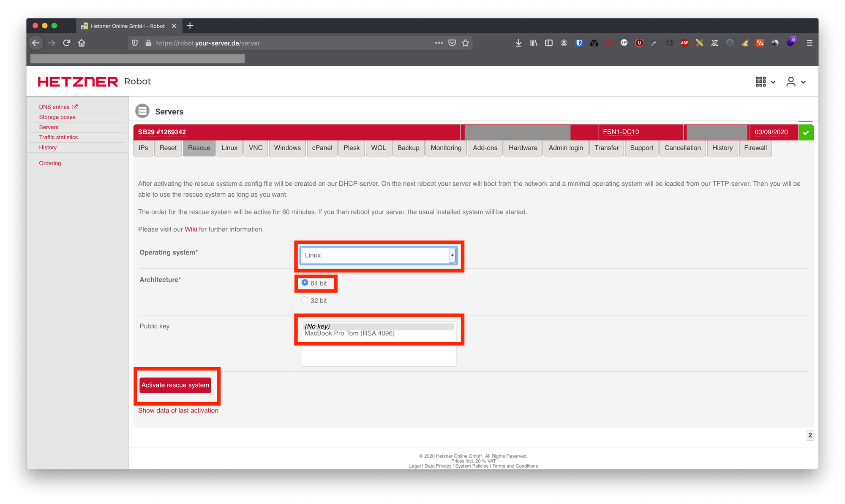Switch to the Reset tab

point(168,148)
